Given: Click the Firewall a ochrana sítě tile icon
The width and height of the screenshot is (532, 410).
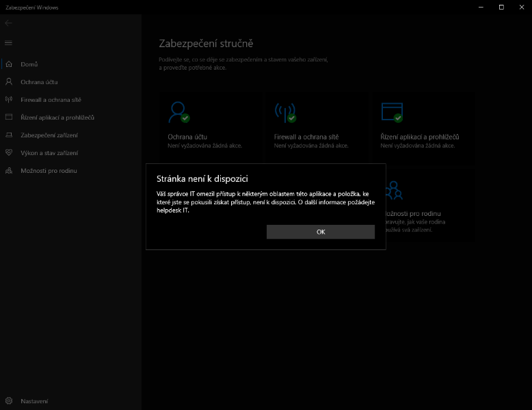Looking at the screenshot, I should (285, 112).
